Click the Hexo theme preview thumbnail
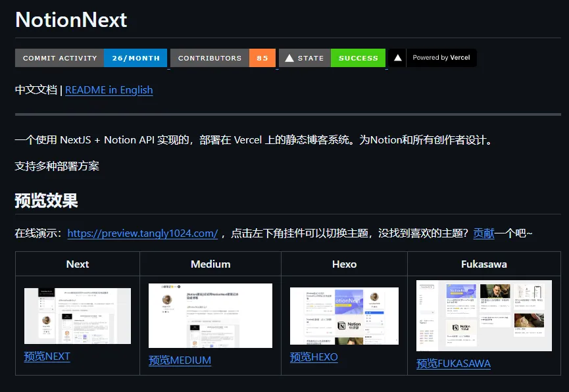Screen dimensions: 569x392 pyautogui.click(x=344, y=316)
